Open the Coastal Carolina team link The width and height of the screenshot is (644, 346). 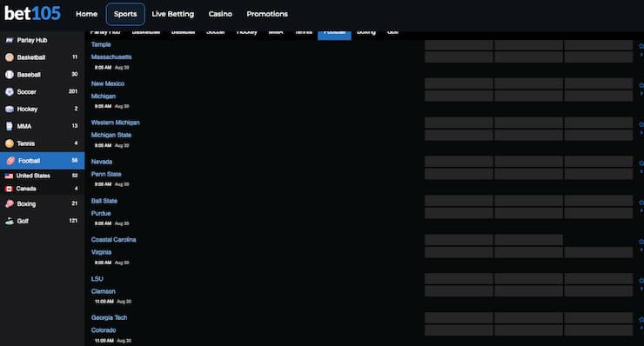pyautogui.click(x=113, y=240)
